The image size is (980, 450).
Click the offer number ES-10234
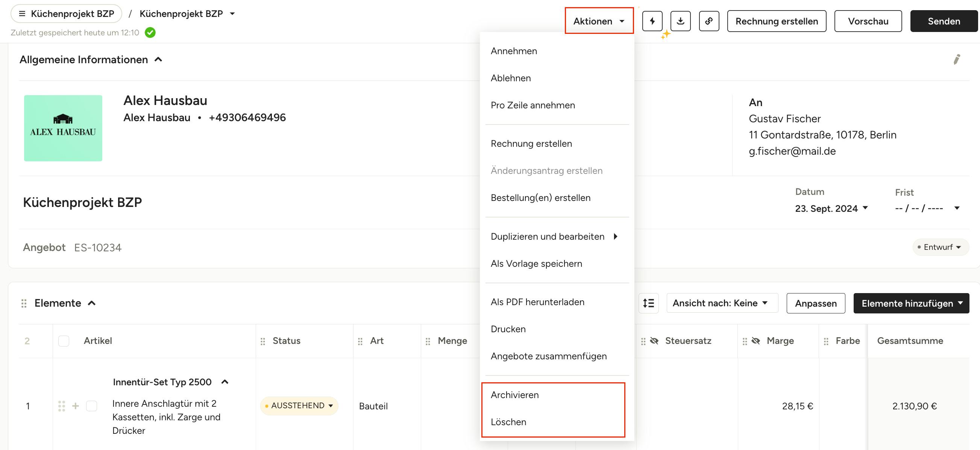coord(98,248)
